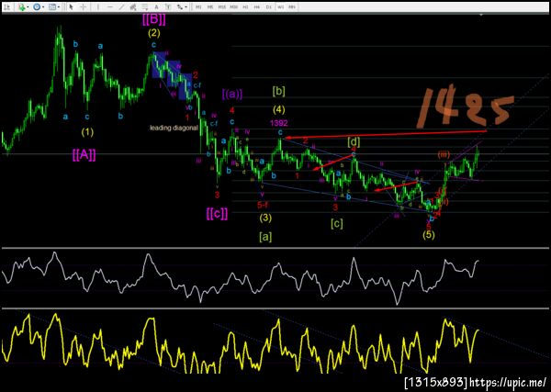Select the magenta "[[B]]" wave label
Image resolution: width=551 pixels, height=392 pixels.
[154, 20]
